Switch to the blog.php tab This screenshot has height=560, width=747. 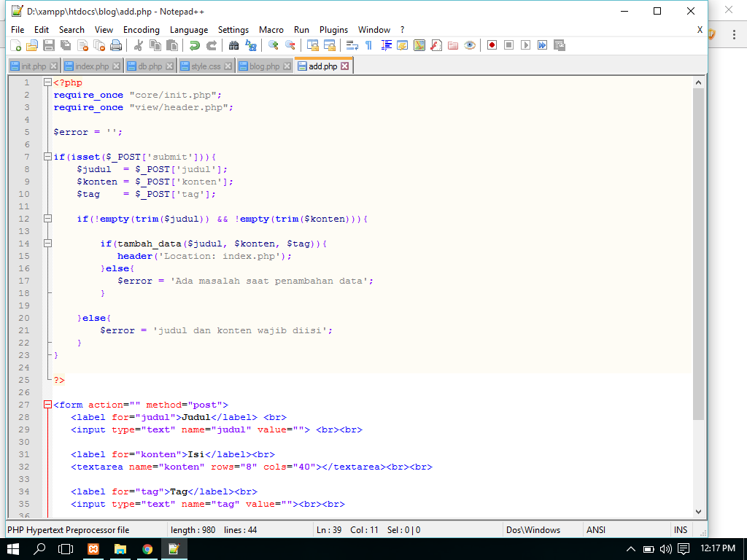tap(264, 66)
